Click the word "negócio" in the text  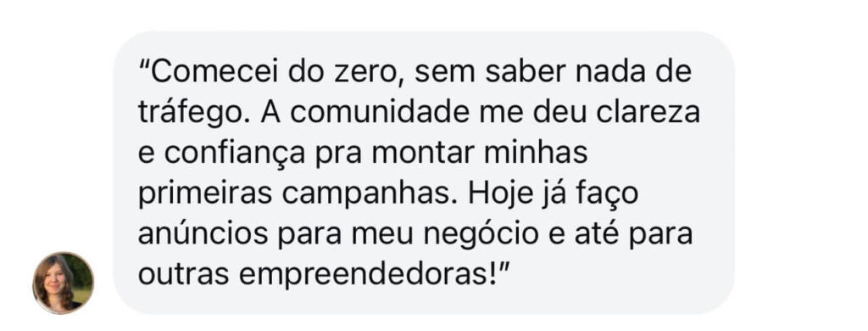[x=481, y=234]
